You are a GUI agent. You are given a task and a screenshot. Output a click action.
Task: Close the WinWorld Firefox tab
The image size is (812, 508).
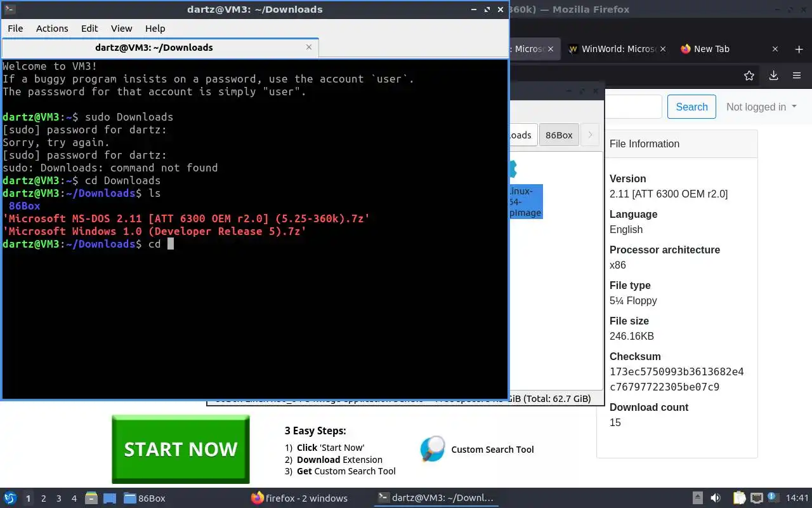tap(663, 49)
